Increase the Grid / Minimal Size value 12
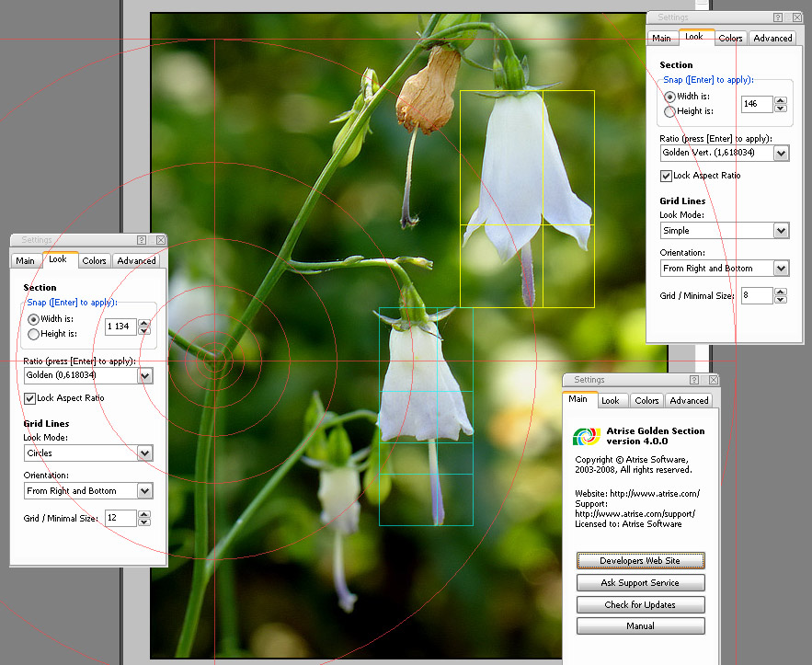The width and height of the screenshot is (812, 665). pos(144,515)
